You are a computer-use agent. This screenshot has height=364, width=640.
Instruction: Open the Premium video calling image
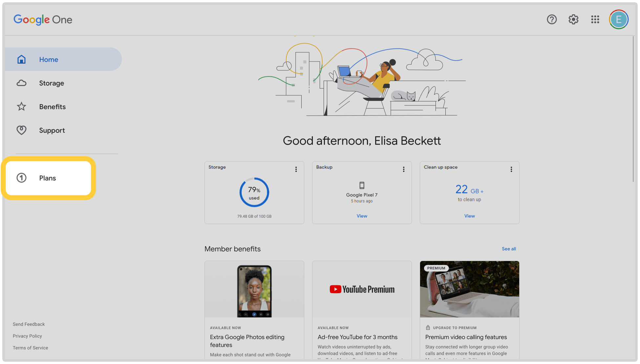469,289
